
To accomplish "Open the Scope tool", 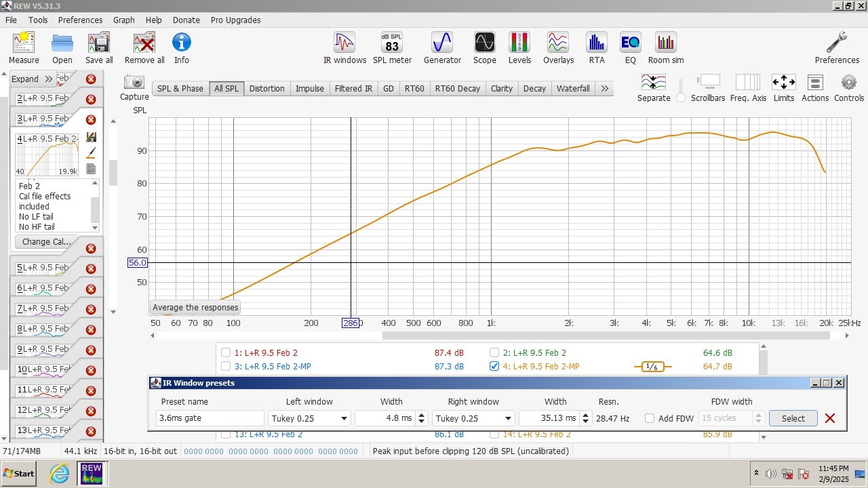I will point(484,48).
